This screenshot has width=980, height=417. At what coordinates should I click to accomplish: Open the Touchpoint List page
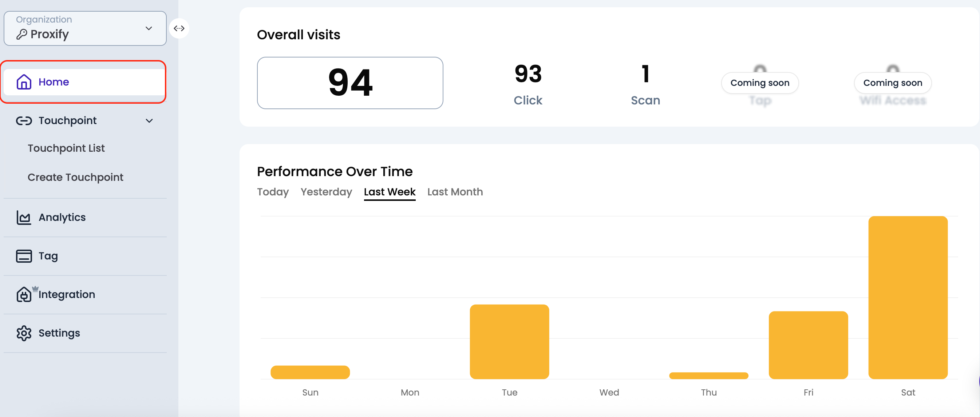click(66, 148)
